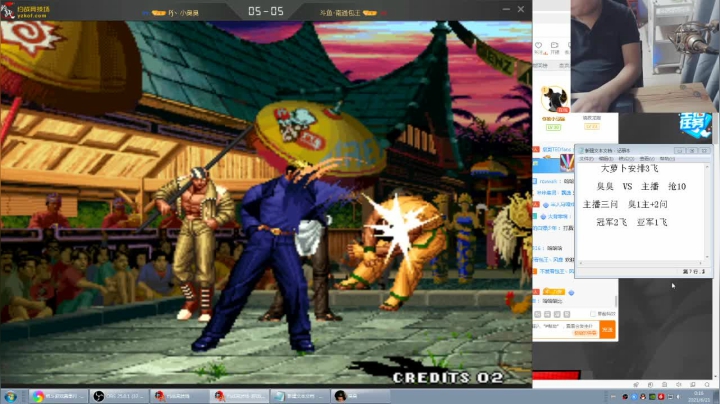Image resolution: width=720 pixels, height=404 pixels.
Task: Click the orange send button in chat
Action: point(608,330)
